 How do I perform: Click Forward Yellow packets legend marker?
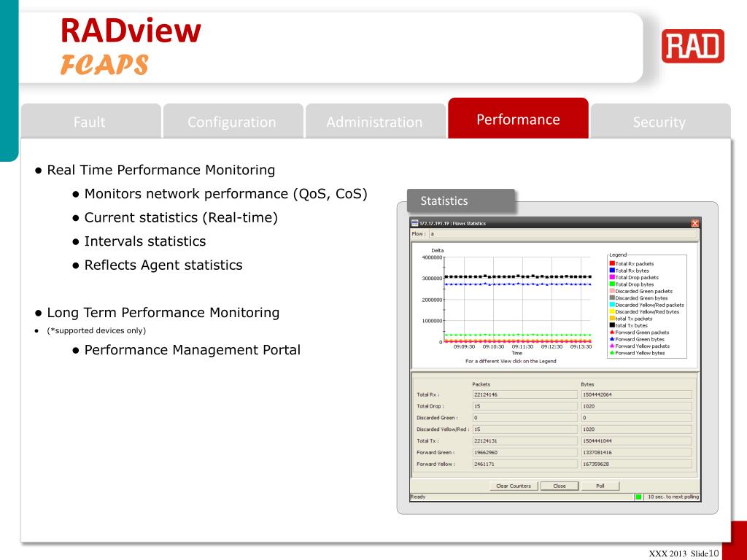click(x=612, y=346)
